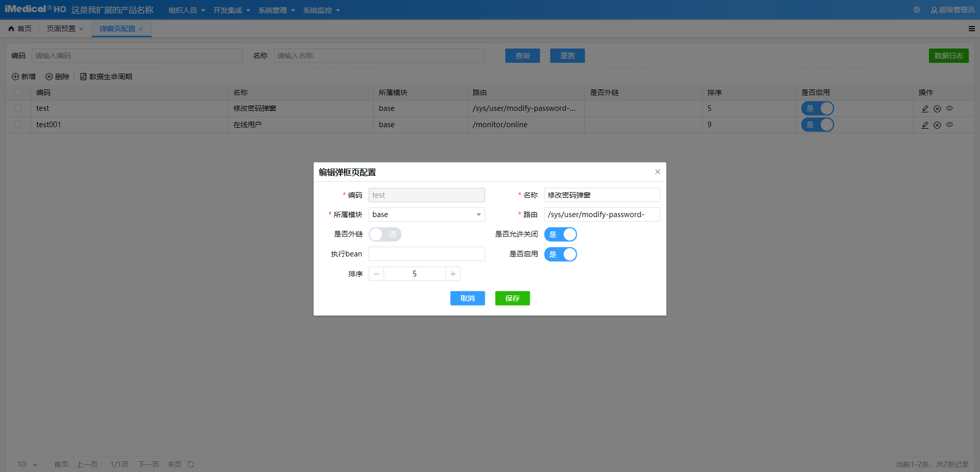
Task: Click the 查询 search button
Action: coord(523,56)
